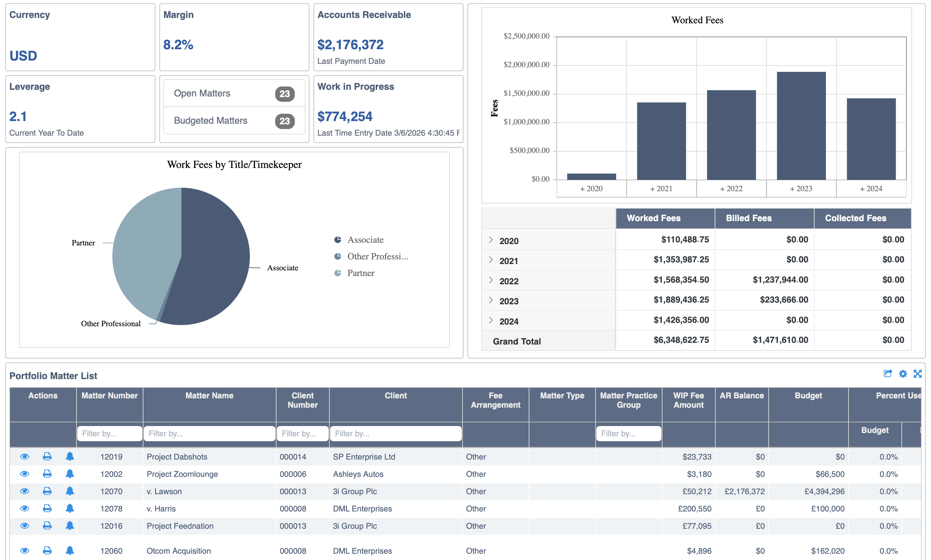Click print icon for Otcom Acquisition row

coord(47,551)
